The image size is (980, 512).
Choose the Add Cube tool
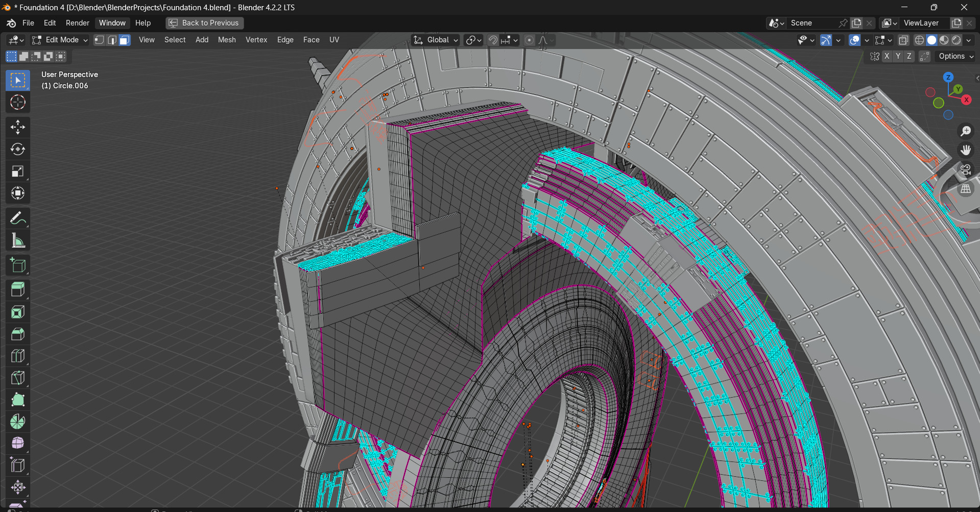coord(18,265)
